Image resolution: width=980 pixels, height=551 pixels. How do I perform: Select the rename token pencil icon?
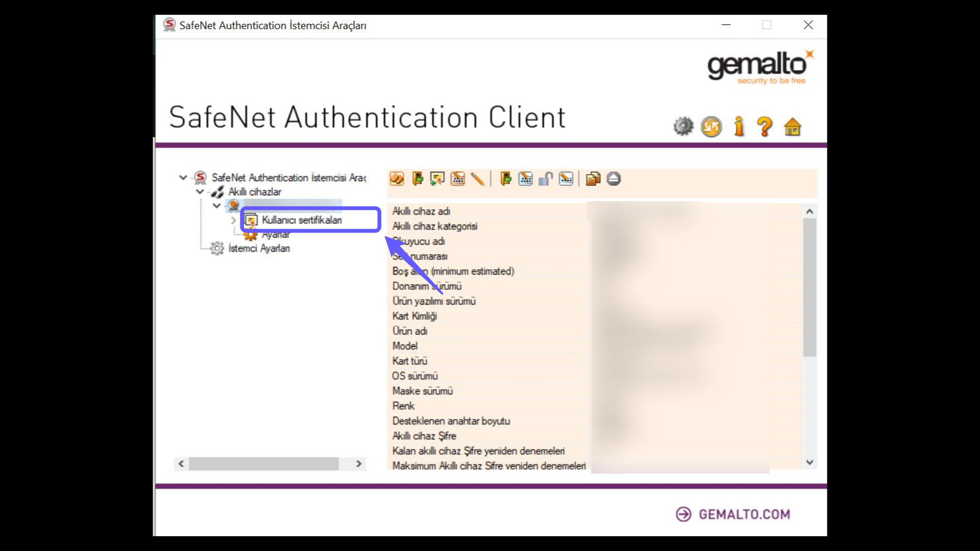tap(478, 179)
